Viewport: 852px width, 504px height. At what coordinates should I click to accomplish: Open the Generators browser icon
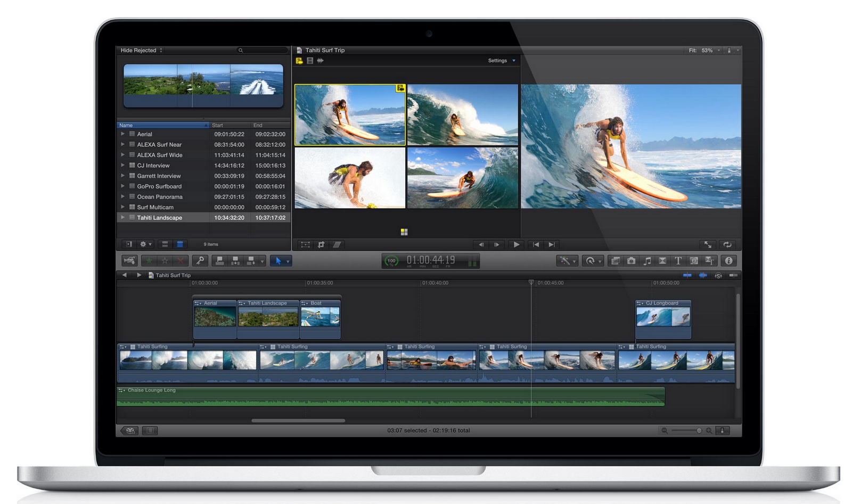click(x=694, y=261)
